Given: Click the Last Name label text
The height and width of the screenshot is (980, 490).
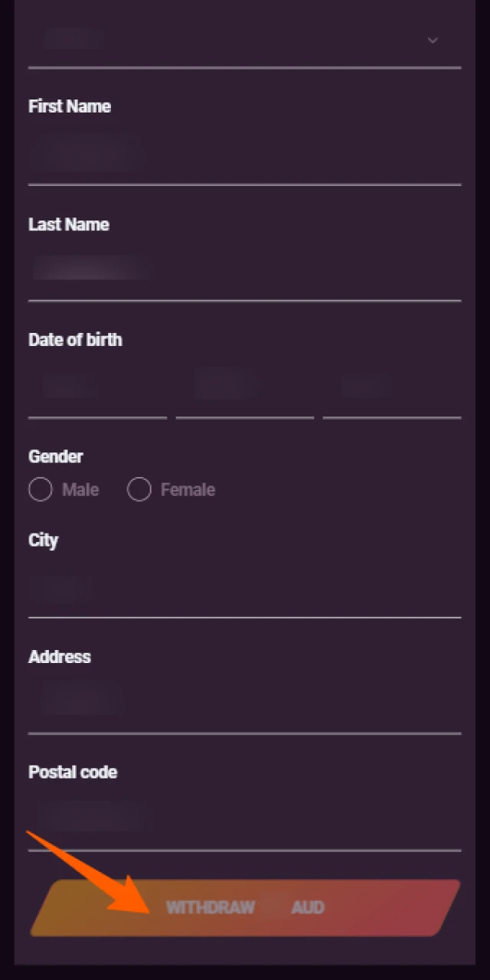Looking at the screenshot, I should pyautogui.click(x=69, y=224).
